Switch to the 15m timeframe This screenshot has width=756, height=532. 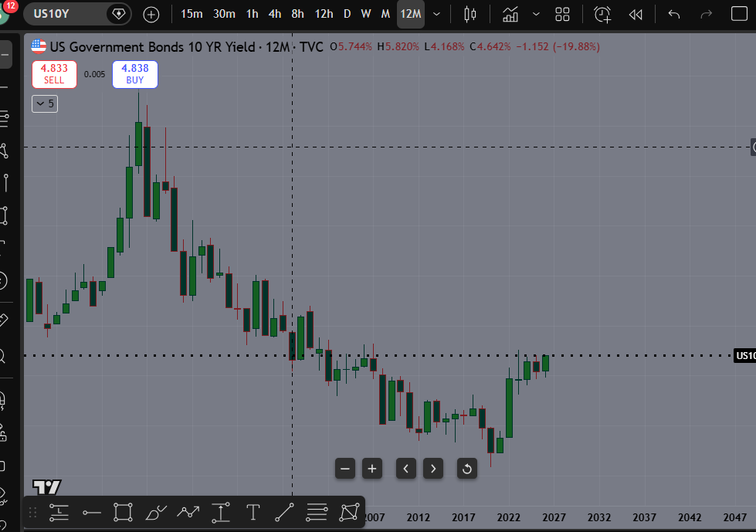[192, 14]
